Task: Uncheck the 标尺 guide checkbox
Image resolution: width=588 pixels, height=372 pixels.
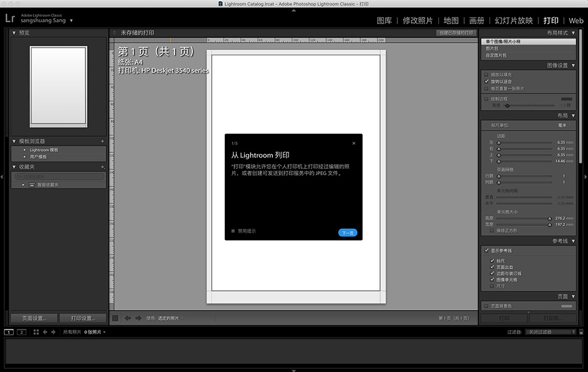Action: (492, 261)
